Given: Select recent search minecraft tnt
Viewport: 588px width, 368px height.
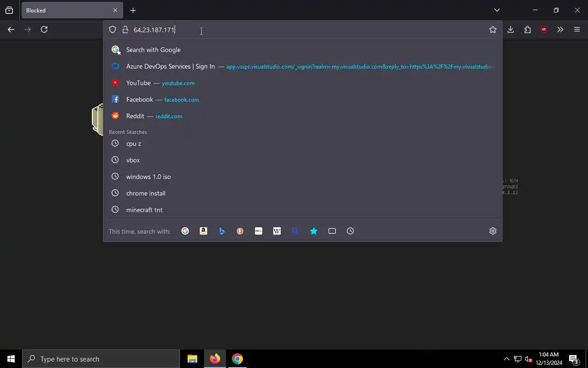Looking at the screenshot, I should 303,210.
